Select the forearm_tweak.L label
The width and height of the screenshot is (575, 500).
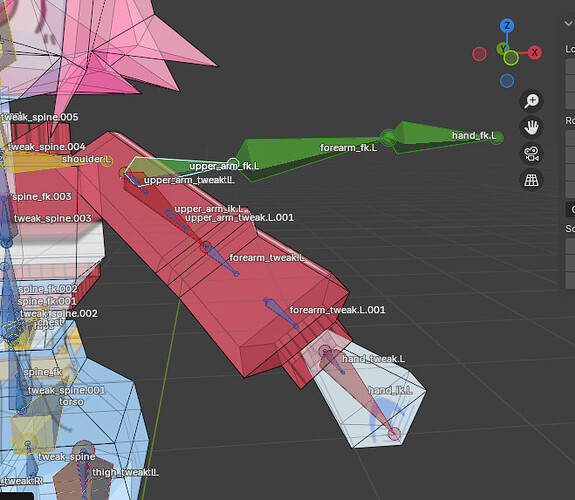pyautogui.click(x=267, y=258)
